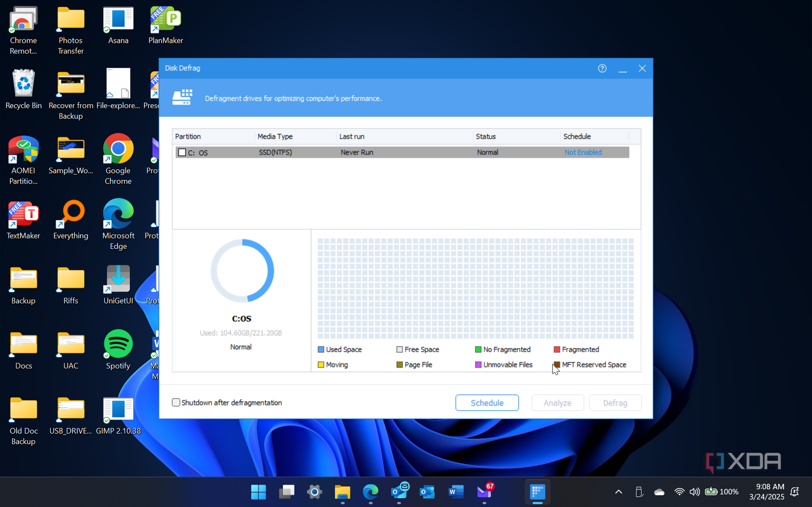Click the SSD(NTFS) media type cell
This screenshot has width=812, height=507.
pos(275,152)
